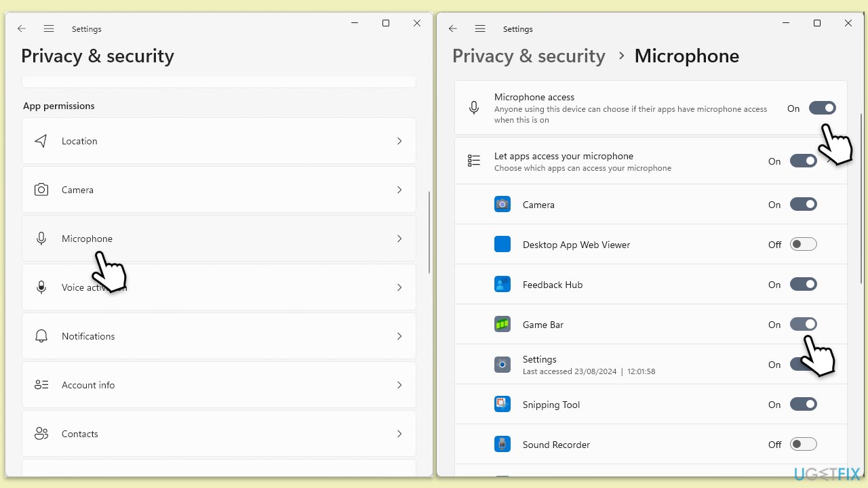The height and width of the screenshot is (488, 868).
Task: Click the Microphone icon in App permissions
Action: 41,239
